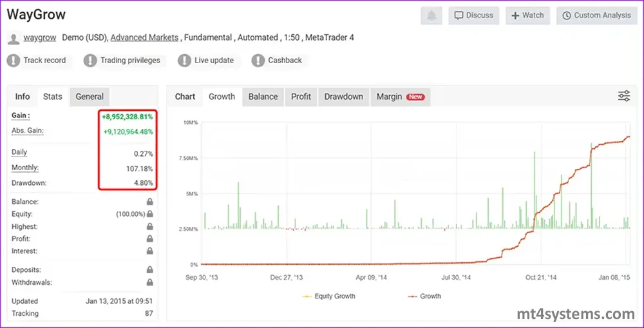The image size is (644, 328).
Task: Click the Deposits lock icon
Action: pyautogui.click(x=150, y=269)
